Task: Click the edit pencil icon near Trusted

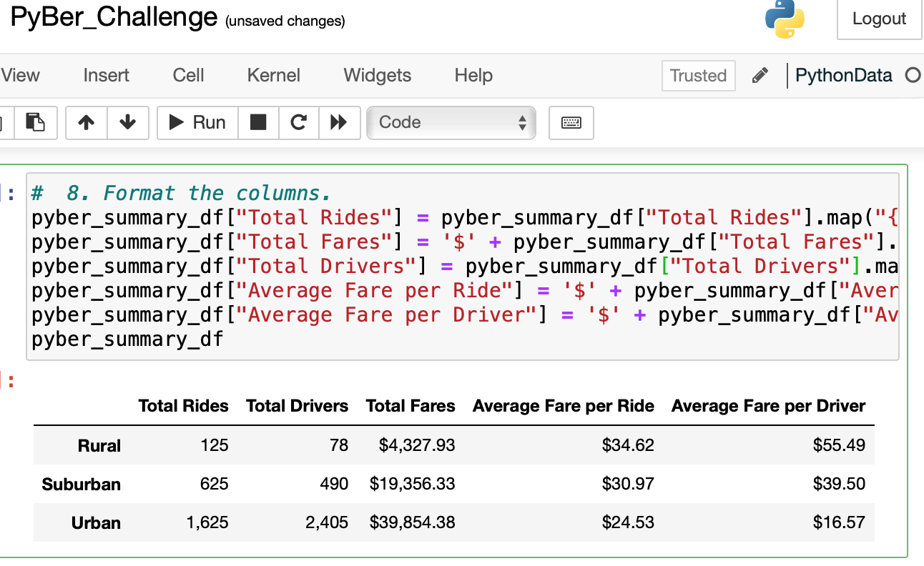Action: pos(760,75)
